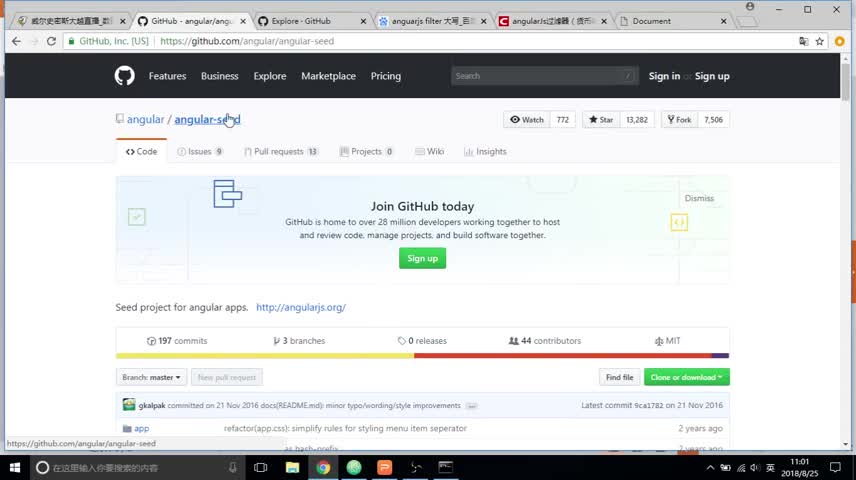Click the Chrome icon on taskbar
This screenshot has width=856, height=480.
[x=323, y=467]
